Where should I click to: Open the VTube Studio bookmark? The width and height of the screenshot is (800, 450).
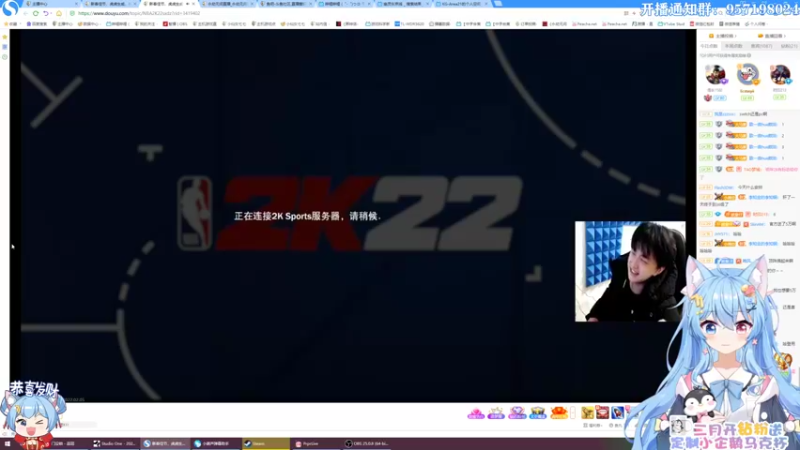pos(671,24)
